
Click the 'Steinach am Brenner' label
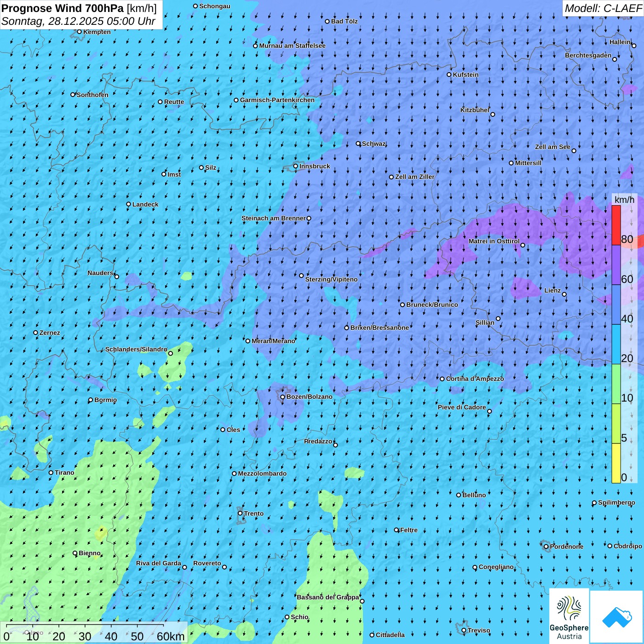(273, 218)
